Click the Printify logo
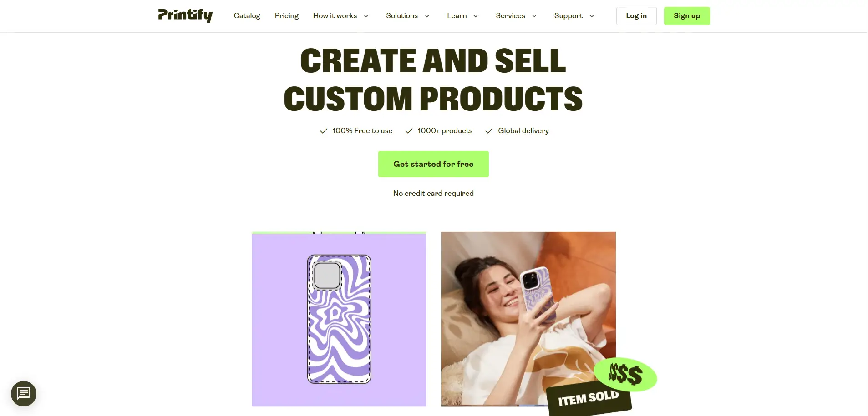 coord(185,15)
